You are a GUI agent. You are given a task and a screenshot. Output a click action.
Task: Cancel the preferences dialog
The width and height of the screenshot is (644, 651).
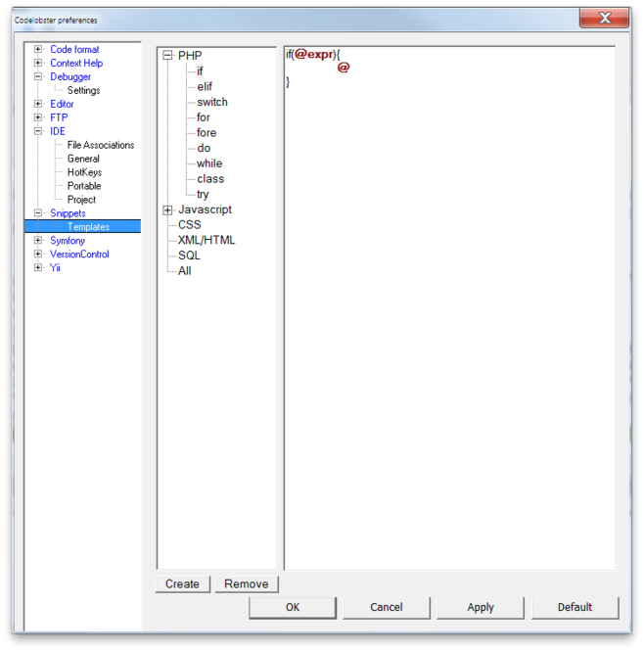coord(387,607)
